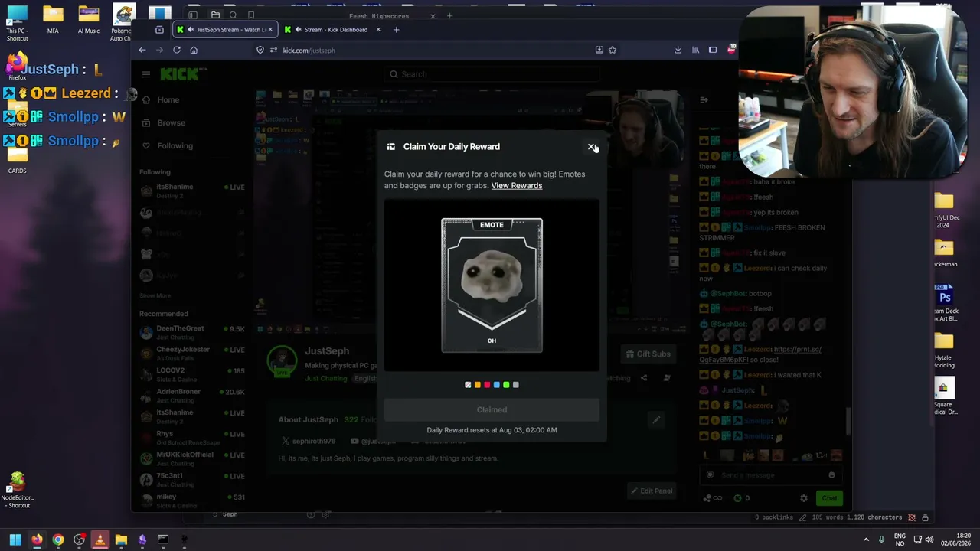
Task: Select the green rarity swatch under the card
Action: click(506, 385)
